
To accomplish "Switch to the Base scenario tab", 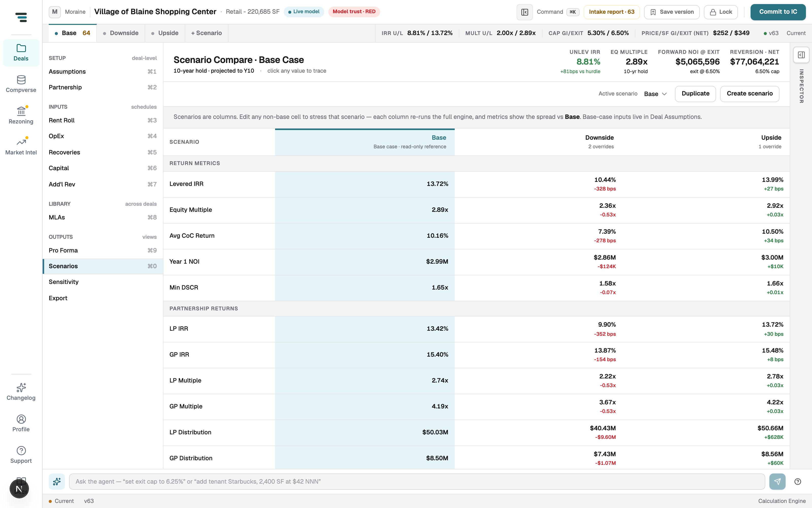I will point(73,33).
